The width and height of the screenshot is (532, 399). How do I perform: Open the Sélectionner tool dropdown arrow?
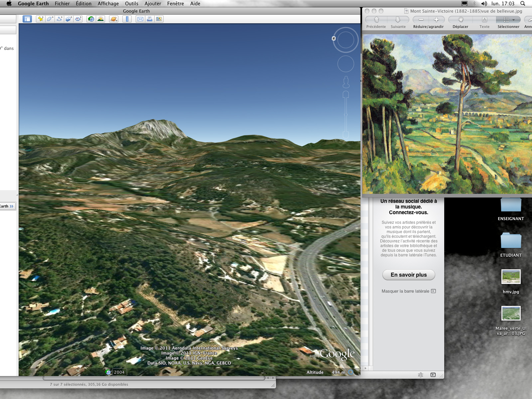point(514,20)
